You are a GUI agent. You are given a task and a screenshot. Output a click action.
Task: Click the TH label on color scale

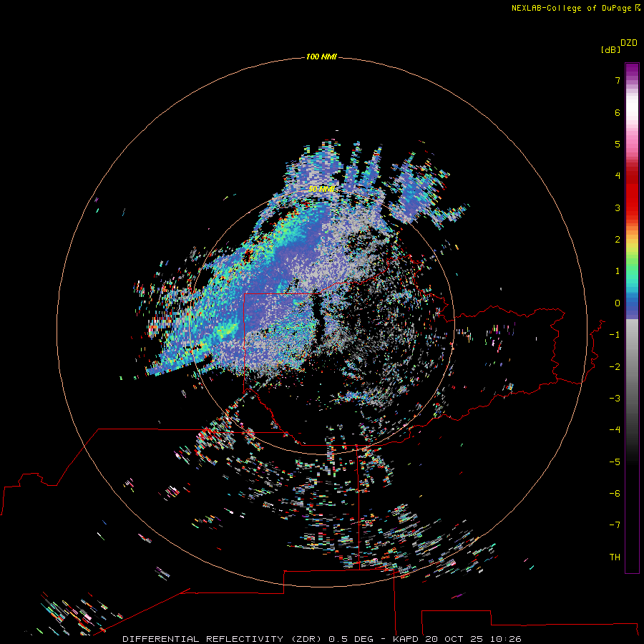pos(615,557)
